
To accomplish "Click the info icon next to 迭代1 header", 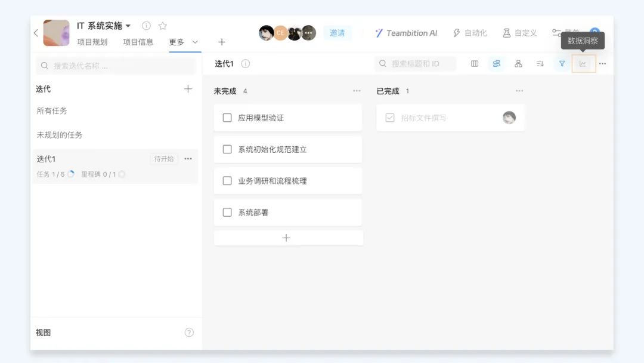I will click(x=246, y=64).
